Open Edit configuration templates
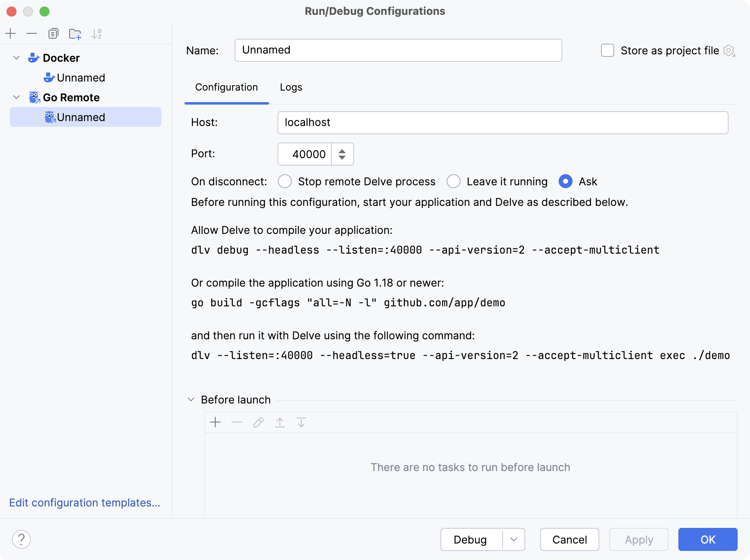This screenshot has height=560, width=750. [x=84, y=503]
